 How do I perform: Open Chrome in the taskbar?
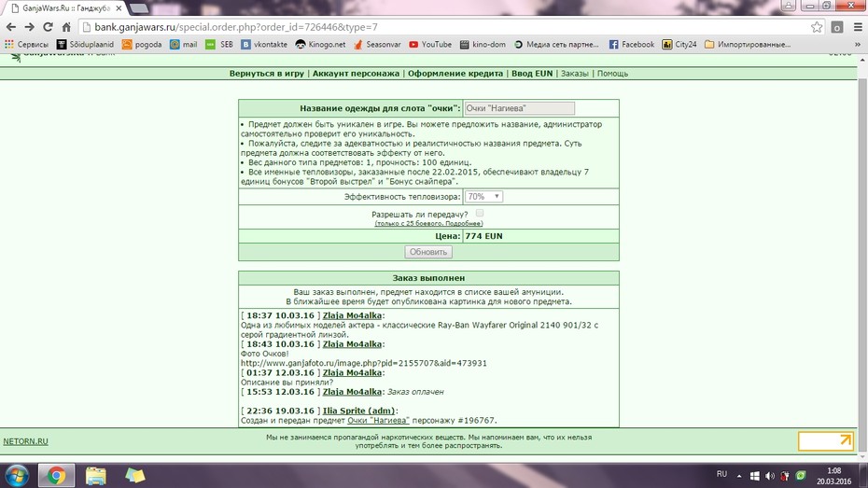pos(56,475)
